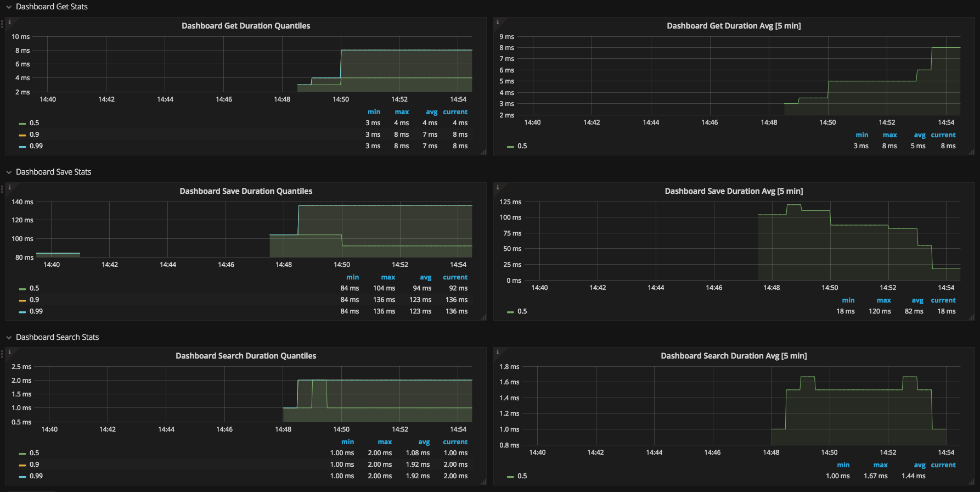Open info icon on Dashboard Search Duration Avg panel
Viewport: 980px width, 492px height.
tap(498, 352)
